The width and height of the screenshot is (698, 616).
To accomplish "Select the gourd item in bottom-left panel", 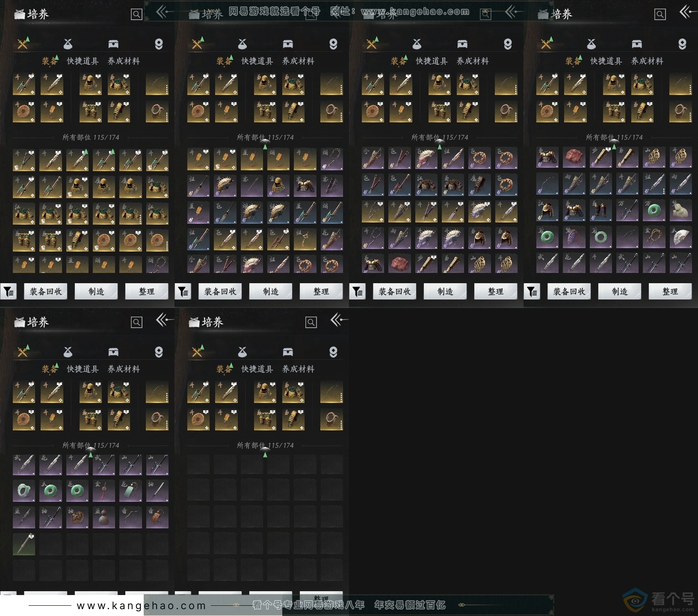I will coord(104,518).
